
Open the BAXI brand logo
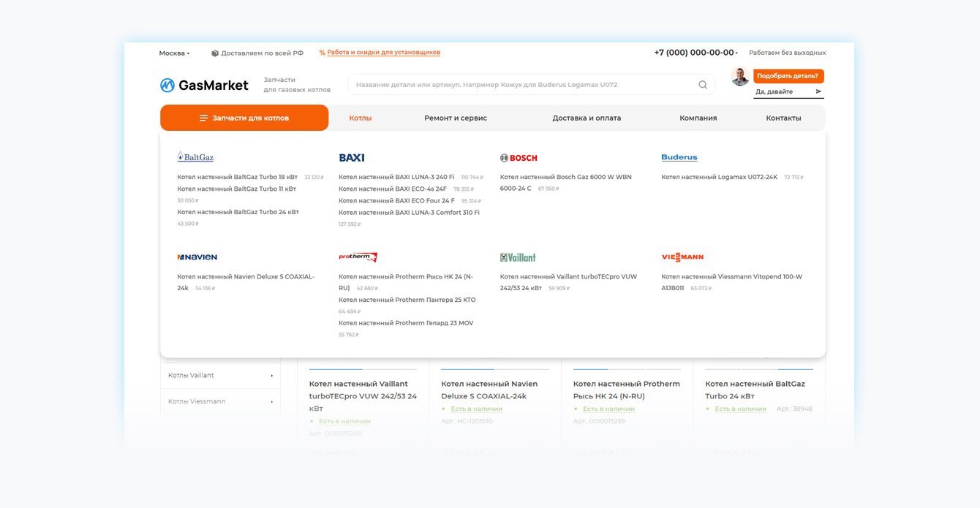click(352, 158)
